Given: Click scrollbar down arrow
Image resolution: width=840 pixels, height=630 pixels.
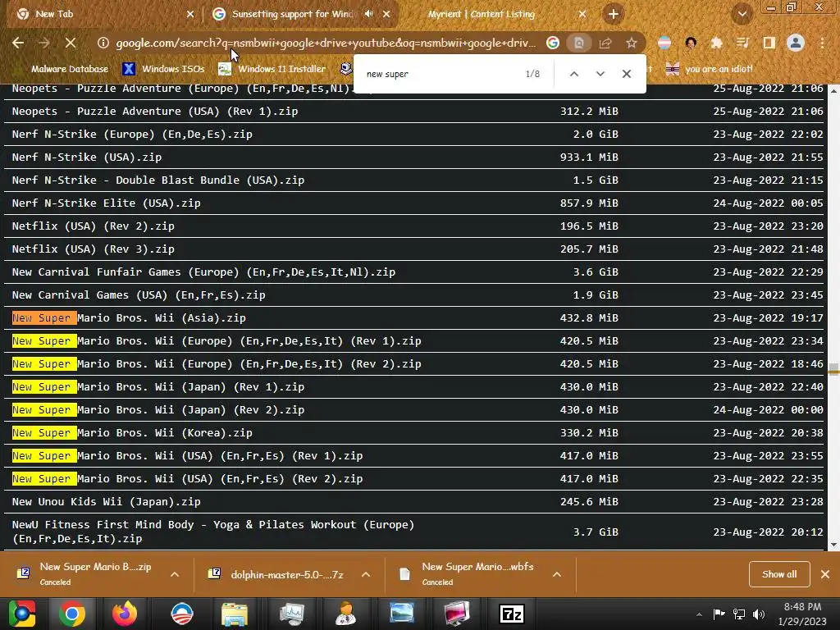Looking at the screenshot, I should coord(833,546).
